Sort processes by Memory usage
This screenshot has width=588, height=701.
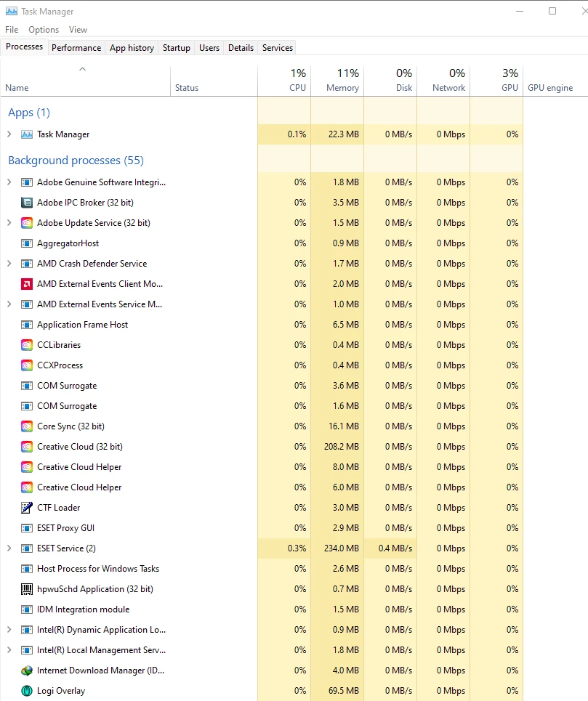(x=337, y=81)
